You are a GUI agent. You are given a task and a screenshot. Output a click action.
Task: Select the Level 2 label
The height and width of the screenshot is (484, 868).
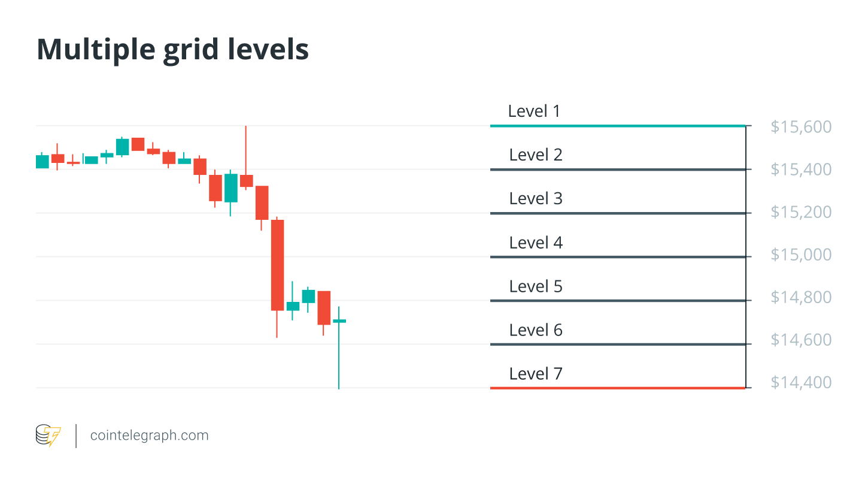(x=536, y=155)
